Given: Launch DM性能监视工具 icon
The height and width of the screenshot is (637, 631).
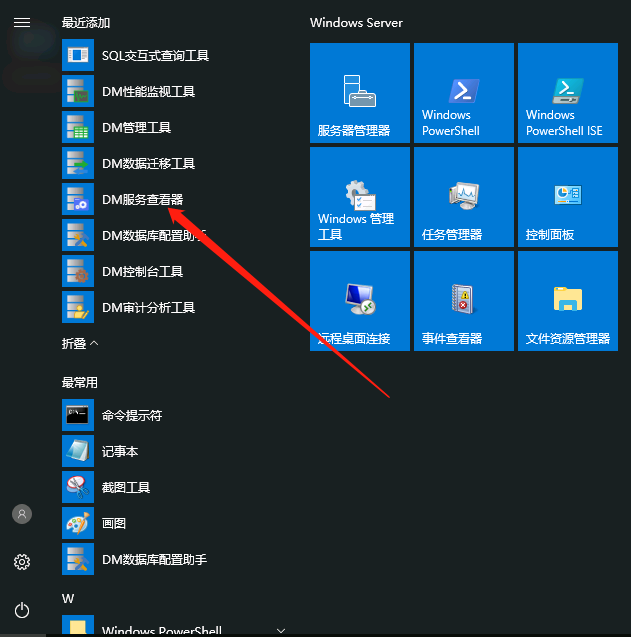Looking at the screenshot, I should tap(78, 91).
